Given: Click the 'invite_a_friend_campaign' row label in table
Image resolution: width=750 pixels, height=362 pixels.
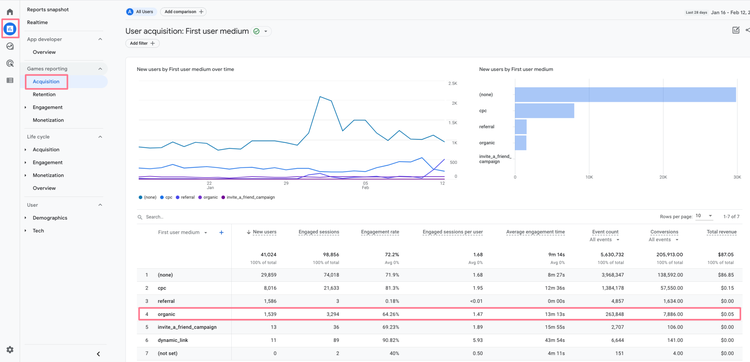Looking at the screenshot, I should 187,328.
